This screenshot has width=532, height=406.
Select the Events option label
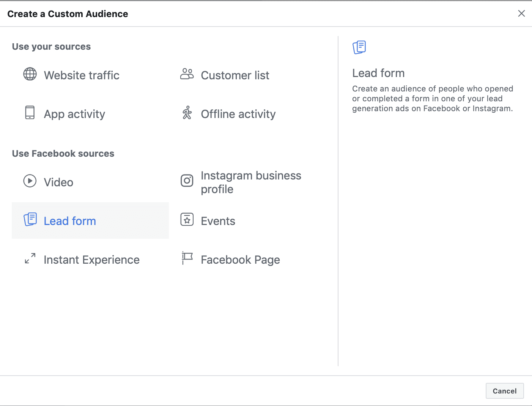[x=218, y=221]
